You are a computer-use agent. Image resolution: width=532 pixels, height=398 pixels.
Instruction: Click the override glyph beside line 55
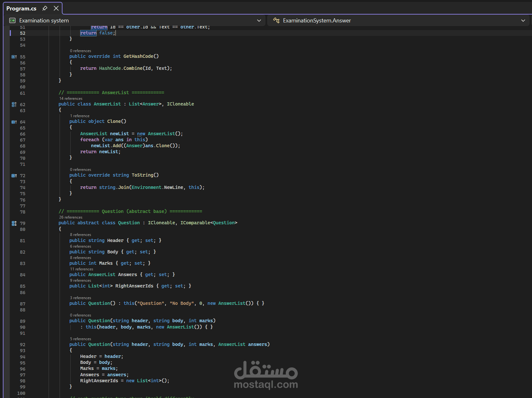tap(14, 57)
